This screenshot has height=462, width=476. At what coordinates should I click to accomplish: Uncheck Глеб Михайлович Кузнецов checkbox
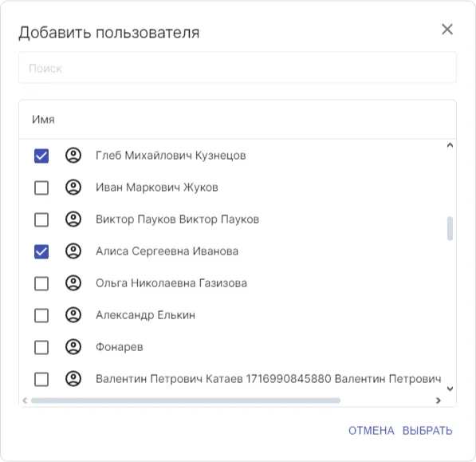(x=41, y=156)
